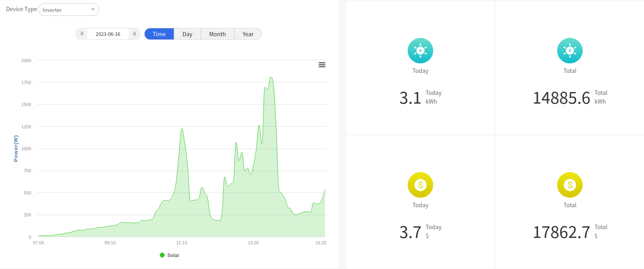Switch to the Year view tab
Screen dimensions: 644x269
248,34
